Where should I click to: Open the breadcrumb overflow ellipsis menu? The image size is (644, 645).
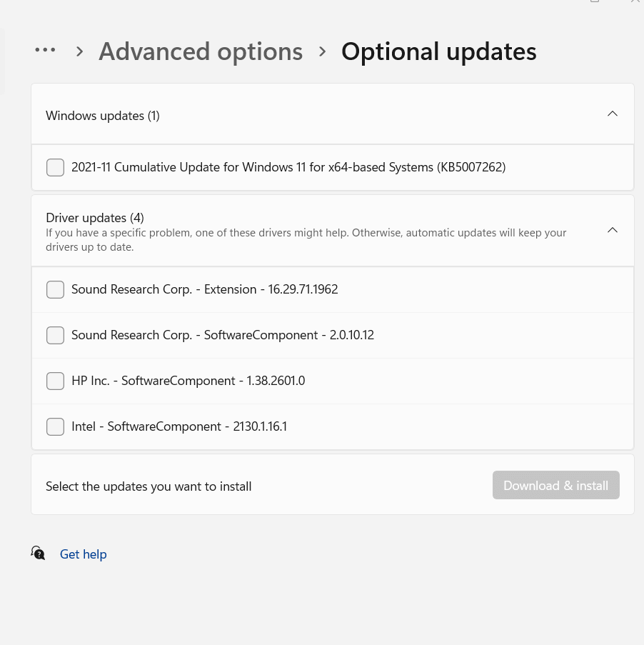click(x=45, y=50)
